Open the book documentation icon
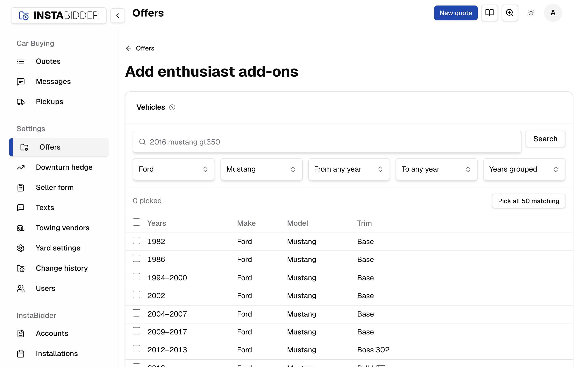The height and width of the screenshot is (367, 588). [x=489, y=13]
